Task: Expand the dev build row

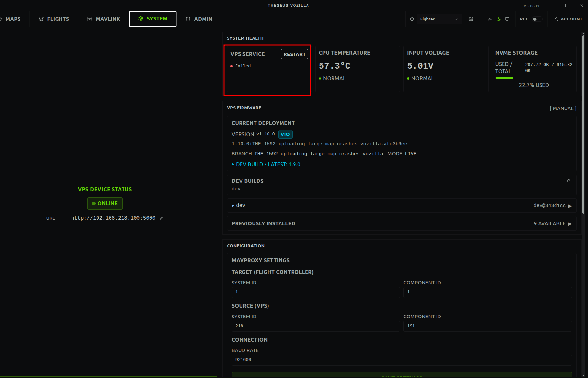Action: 569,206
